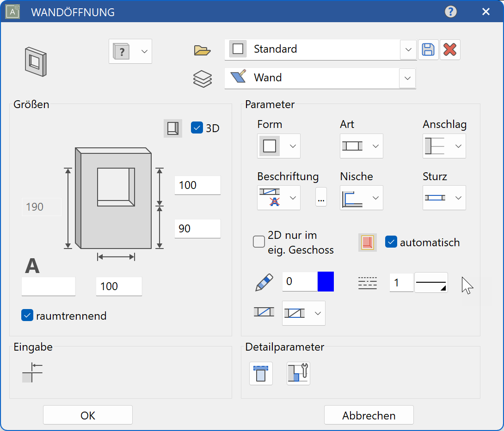Open the question mark box dropdown
504x431 pixels.
[130, 51]
